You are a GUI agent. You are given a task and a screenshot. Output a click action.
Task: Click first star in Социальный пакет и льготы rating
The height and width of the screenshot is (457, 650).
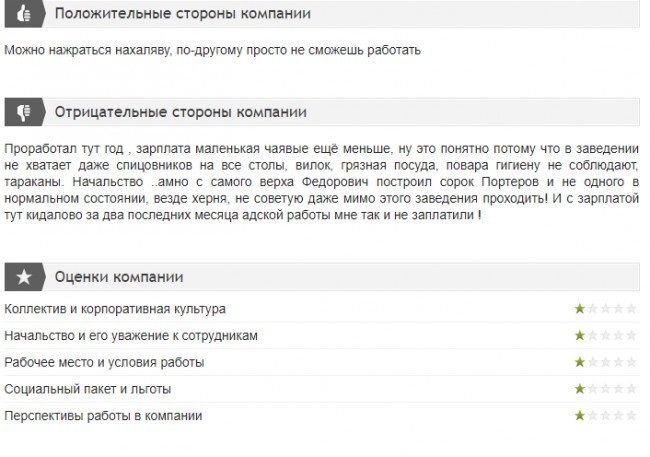click(x=580, y=388)
